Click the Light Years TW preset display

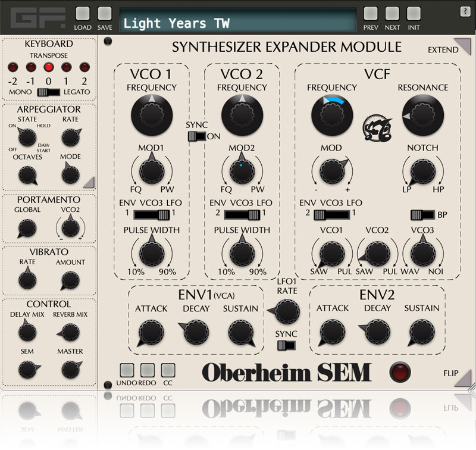click(x=238, y=23)
